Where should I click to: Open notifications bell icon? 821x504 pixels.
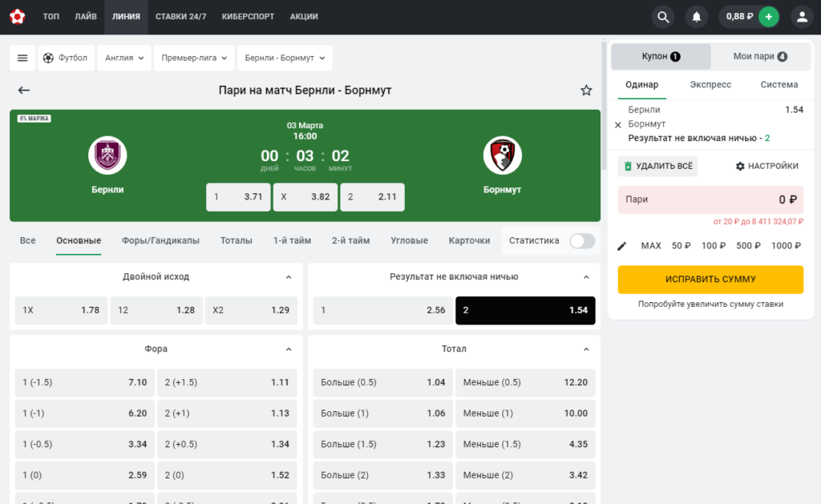click(x=697, y=17)
